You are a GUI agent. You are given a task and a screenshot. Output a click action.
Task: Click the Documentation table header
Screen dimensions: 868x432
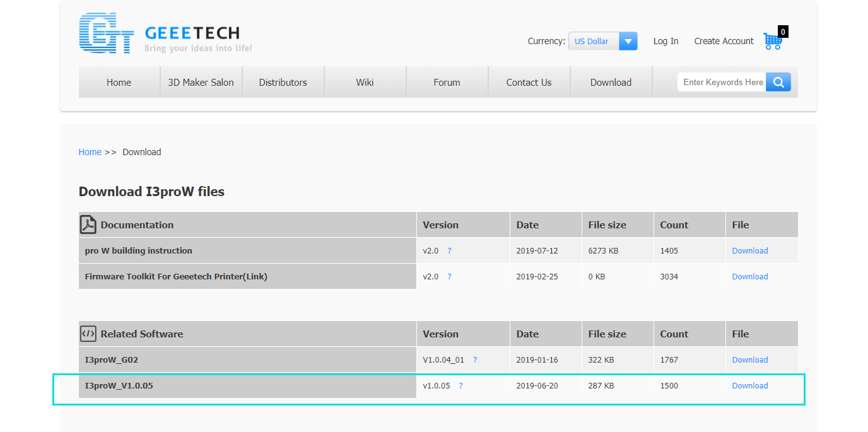point(247,225)
